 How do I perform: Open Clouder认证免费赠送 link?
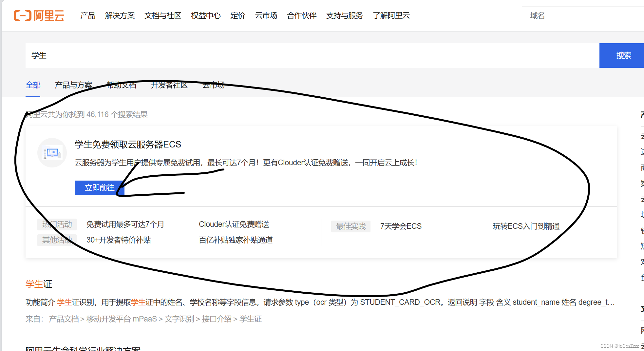[x=234, y=224]
